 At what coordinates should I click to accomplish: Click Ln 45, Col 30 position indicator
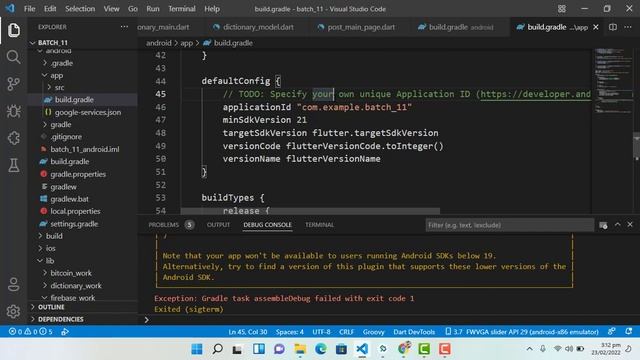click(x=248, y=331)
